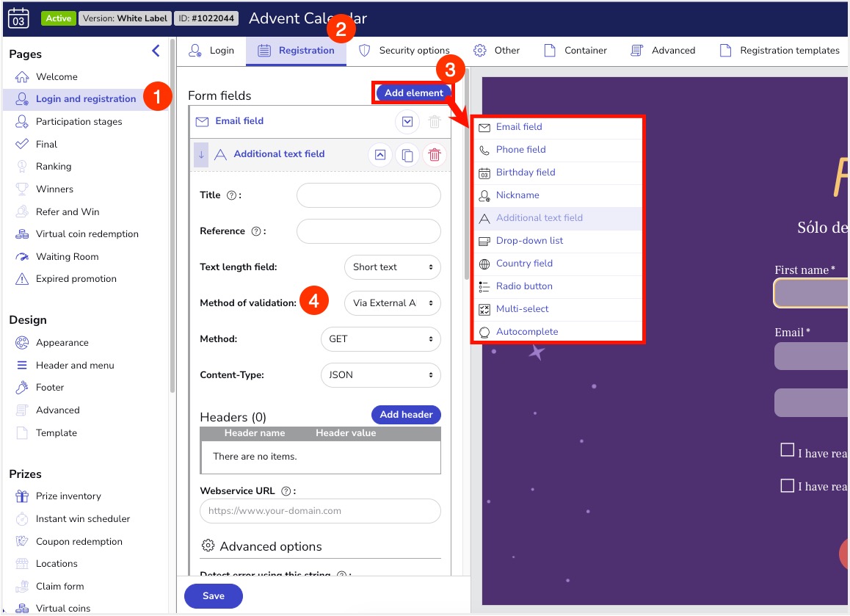Viewport: 850px width, 616px height.
Task: Click the Ranking icon in sidebar
Action: 22,167
